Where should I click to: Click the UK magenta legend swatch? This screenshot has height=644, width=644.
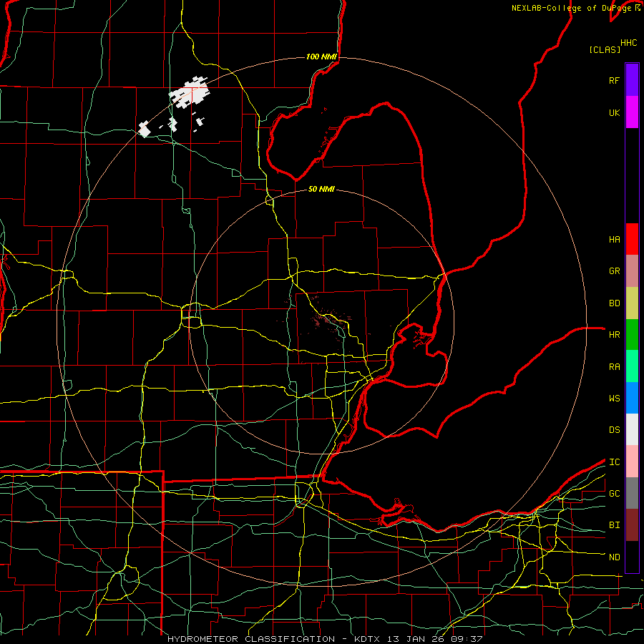coord(632,112)
